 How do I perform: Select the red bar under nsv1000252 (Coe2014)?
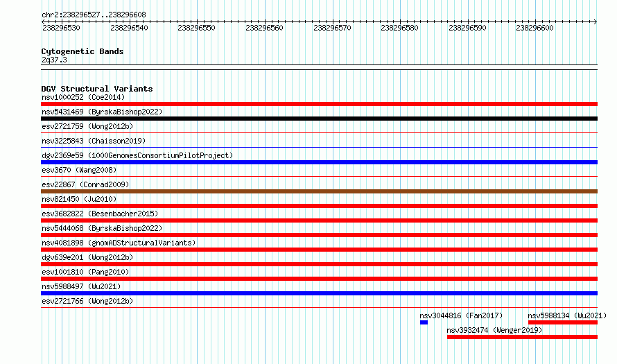pos(319,104)
